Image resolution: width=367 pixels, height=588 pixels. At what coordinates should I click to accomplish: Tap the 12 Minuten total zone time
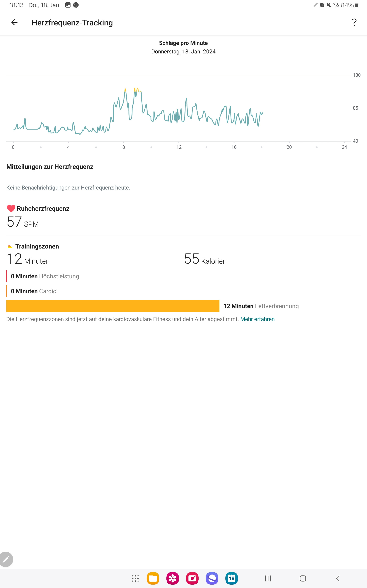pyautogui.click(x=28, y=259)
